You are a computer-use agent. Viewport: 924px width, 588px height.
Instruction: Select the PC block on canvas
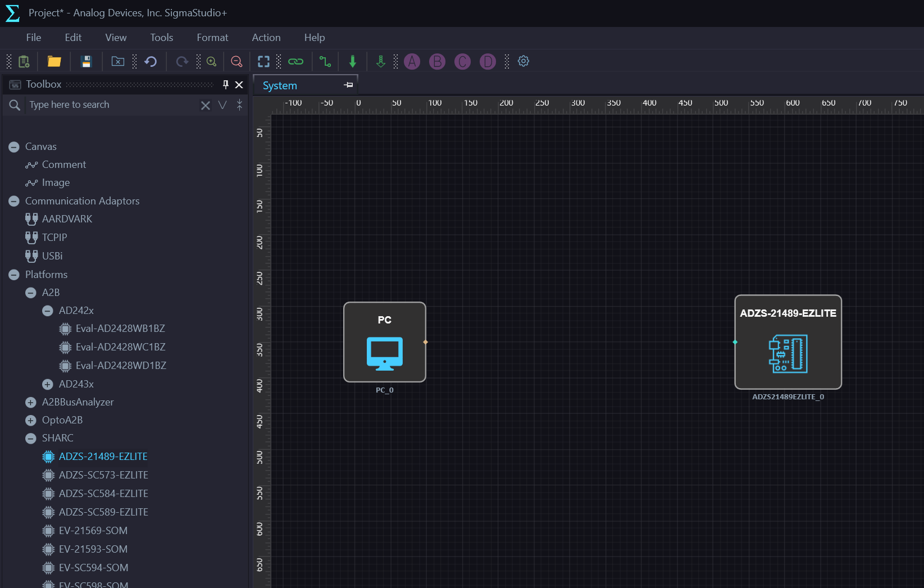(x=385, y=342)
